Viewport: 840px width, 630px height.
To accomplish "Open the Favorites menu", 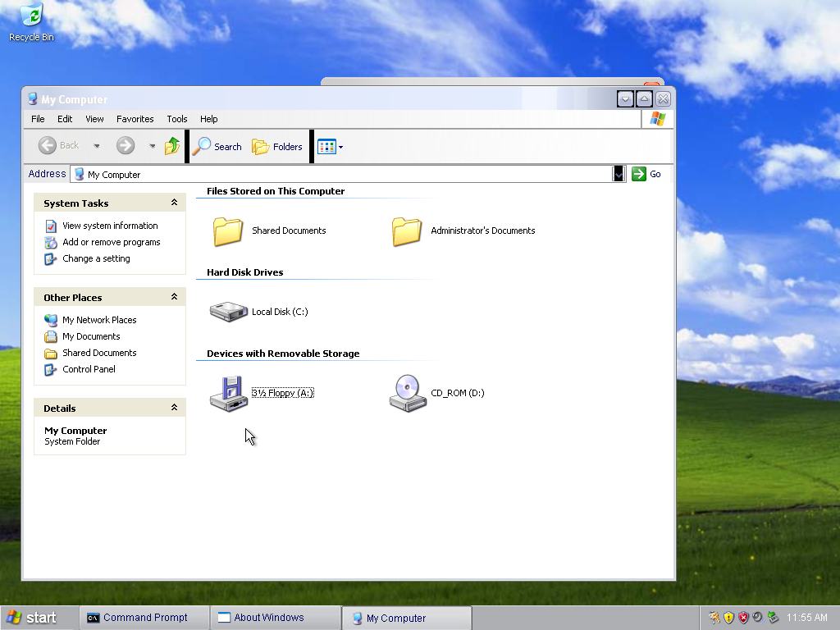I will 135,119.
